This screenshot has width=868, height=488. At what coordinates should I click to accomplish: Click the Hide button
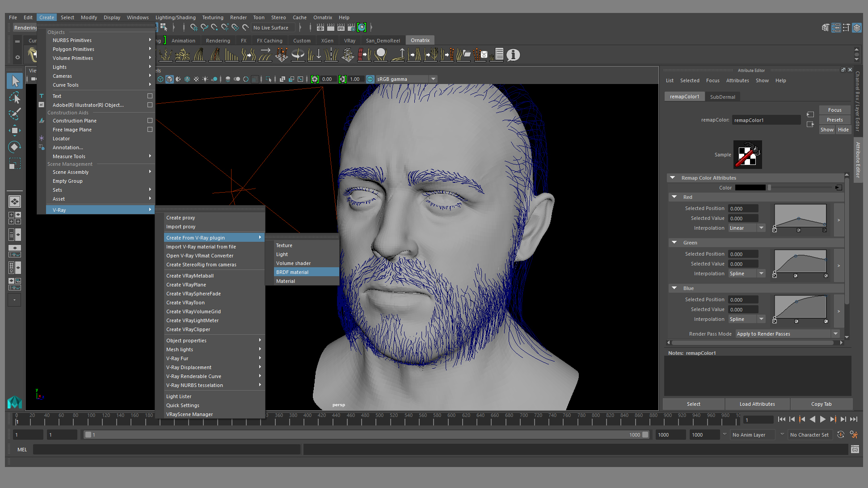[x=843, y=130]
